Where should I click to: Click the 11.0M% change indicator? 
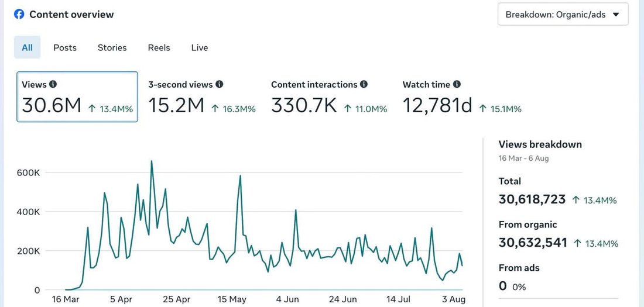pyautogui.click(x=365, y=109)
